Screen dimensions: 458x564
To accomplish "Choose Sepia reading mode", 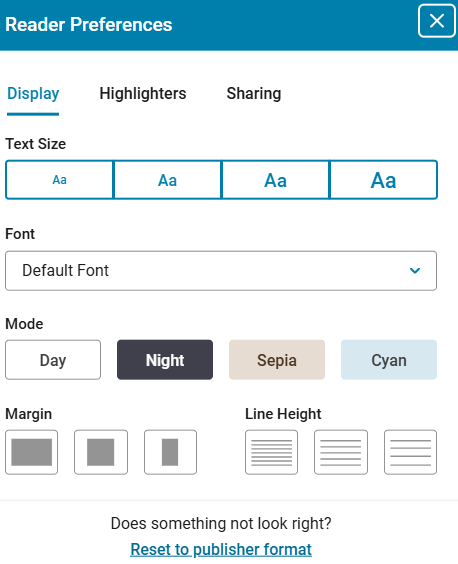I will coord(277,360).
